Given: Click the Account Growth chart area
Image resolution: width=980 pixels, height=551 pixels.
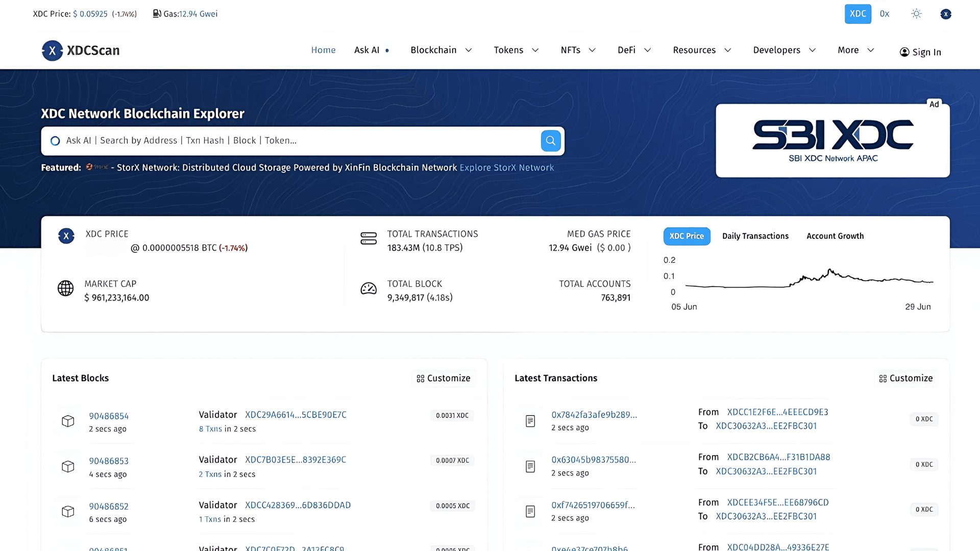Looking at the screenshot, I should point(835,236).
